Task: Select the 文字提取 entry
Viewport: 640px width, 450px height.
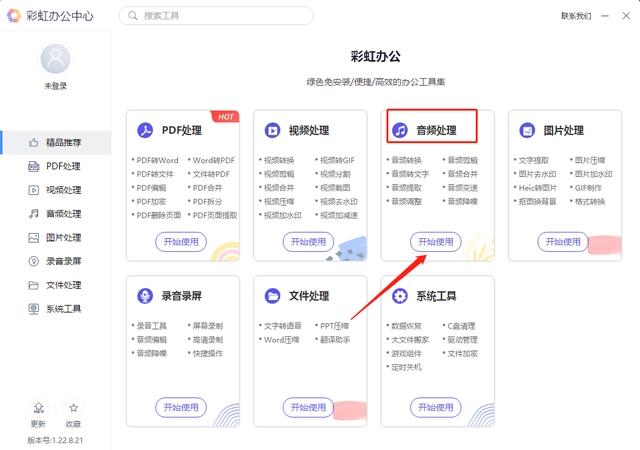Action: click(534, 160)
